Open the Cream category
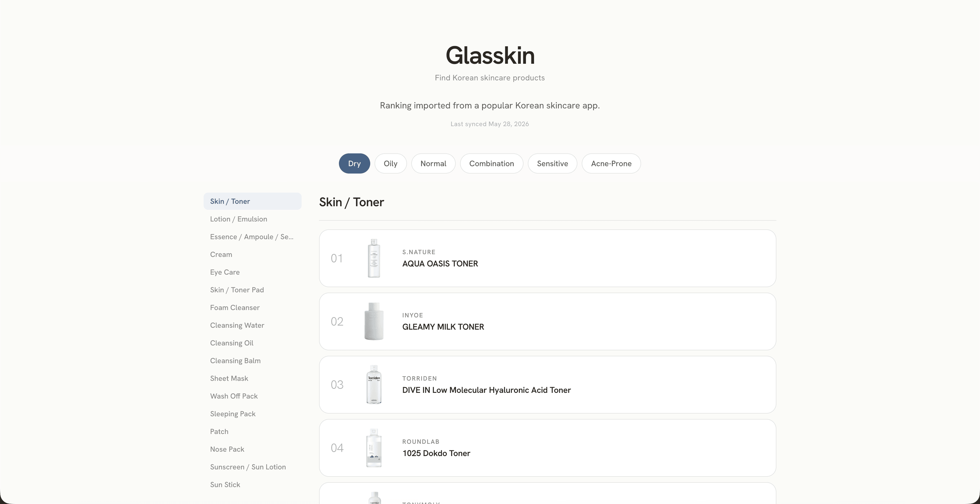980x504 pixels. coord(253,254)
